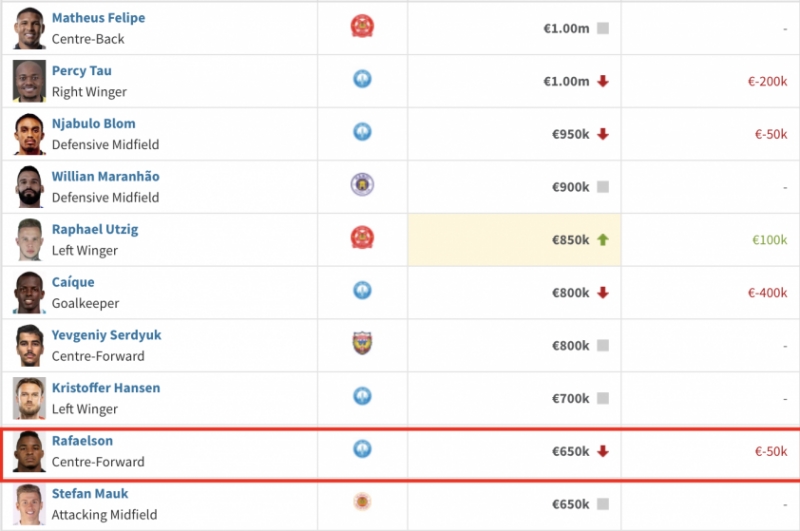Click Willian Maranhão's club crest icon
This screenshot has width=800, height=531.
(362, 185)
